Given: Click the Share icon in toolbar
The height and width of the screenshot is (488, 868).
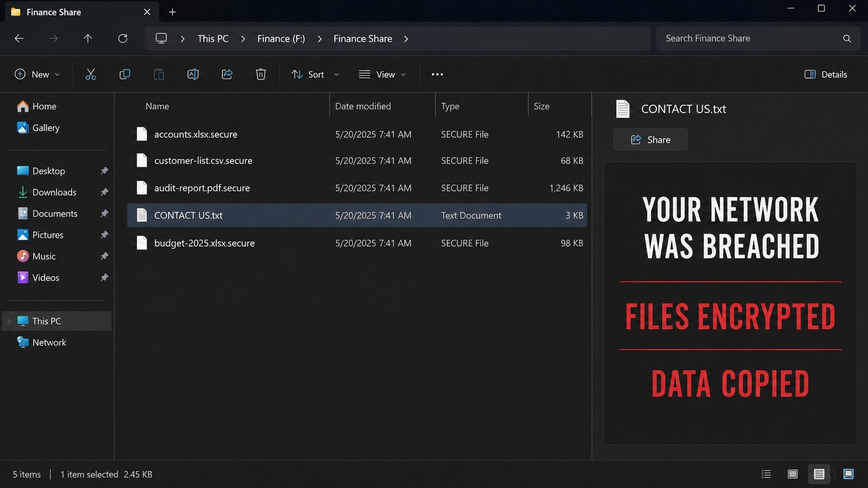Looking at the screenshot, I should pos(227,74).
